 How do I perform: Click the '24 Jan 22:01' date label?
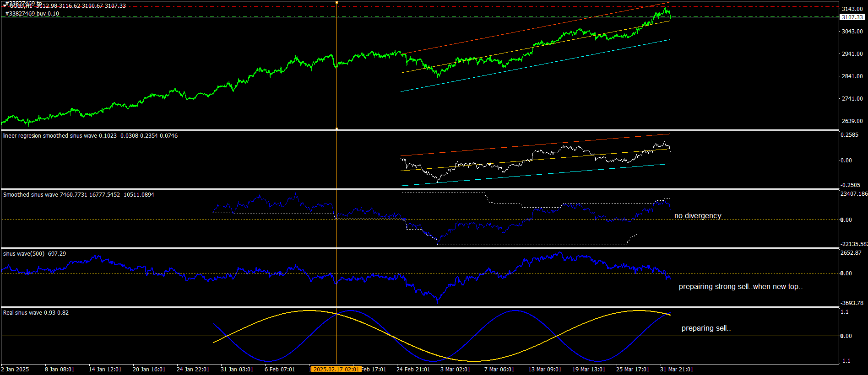[x=193, y=370]
